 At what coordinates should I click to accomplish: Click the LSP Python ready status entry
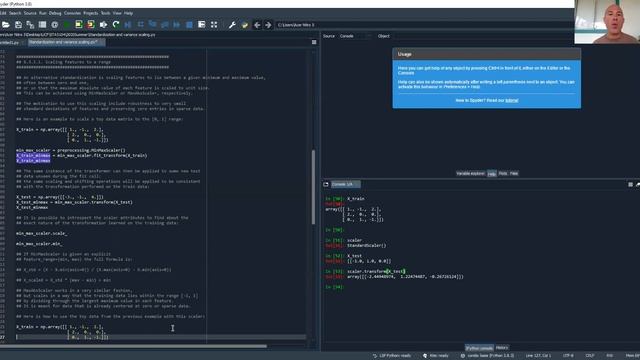[x=391, y=356]
